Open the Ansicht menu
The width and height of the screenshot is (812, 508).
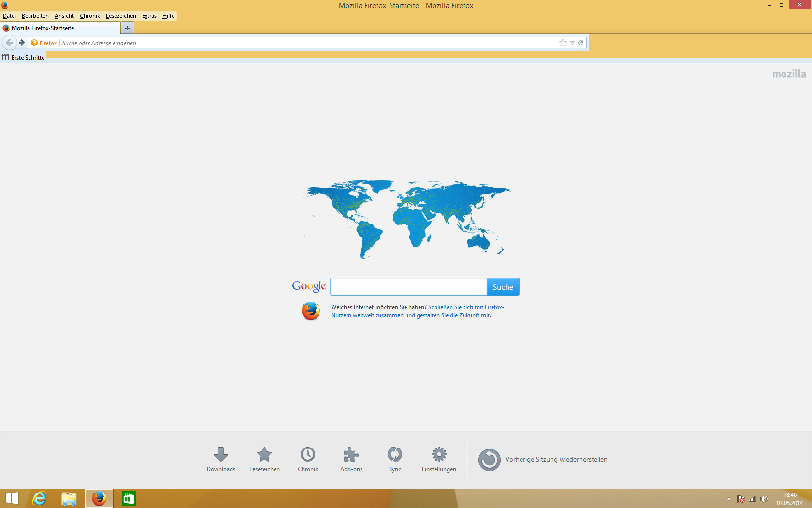tap(64, 16)
